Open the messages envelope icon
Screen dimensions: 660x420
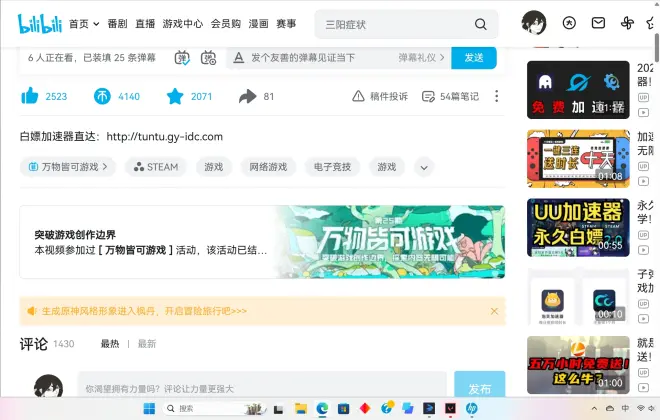[x=598, y=23]
